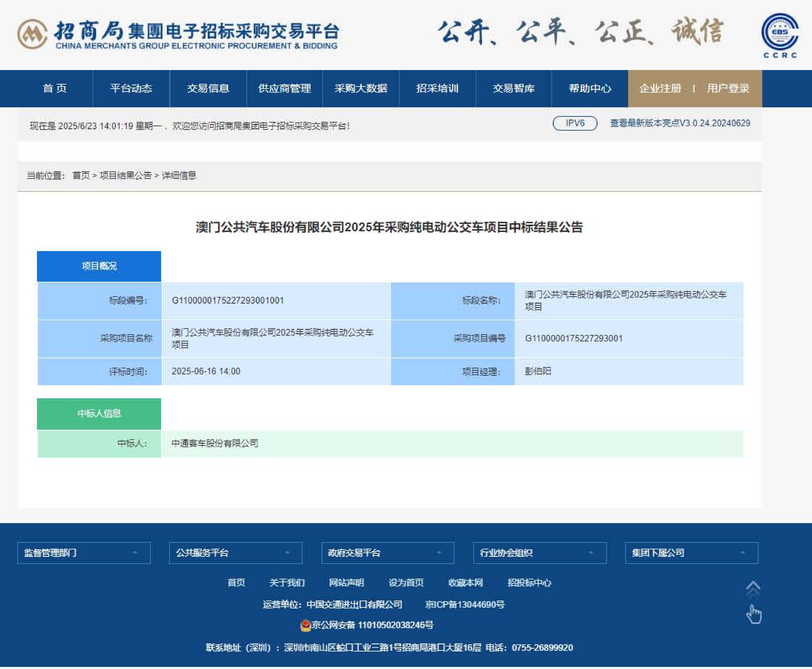812x669 pixels.
Task: Expand the 公共服务平台 dropdown
Action: point(236,553)
